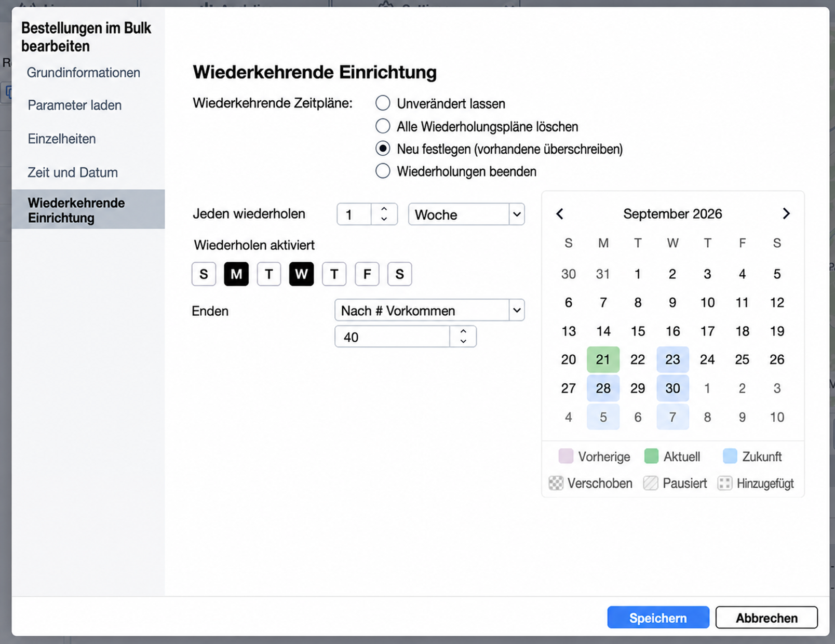Click the Aktuell green legend swatch

click(651, 456)
